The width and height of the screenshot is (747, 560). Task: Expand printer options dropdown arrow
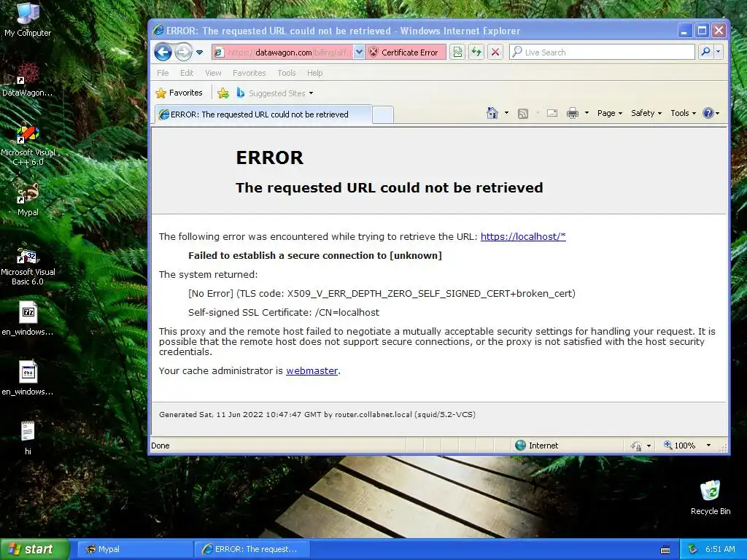(x=587, y=113)
